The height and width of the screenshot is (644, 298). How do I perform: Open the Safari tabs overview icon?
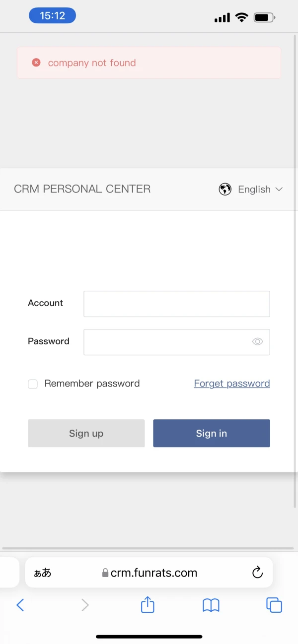274,605
